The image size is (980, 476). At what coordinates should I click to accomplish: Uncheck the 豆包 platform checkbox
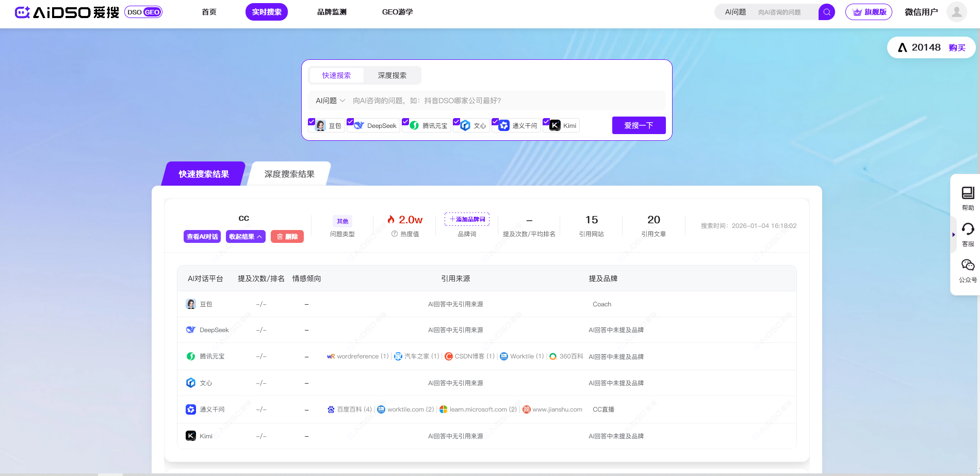pos(312,122)
